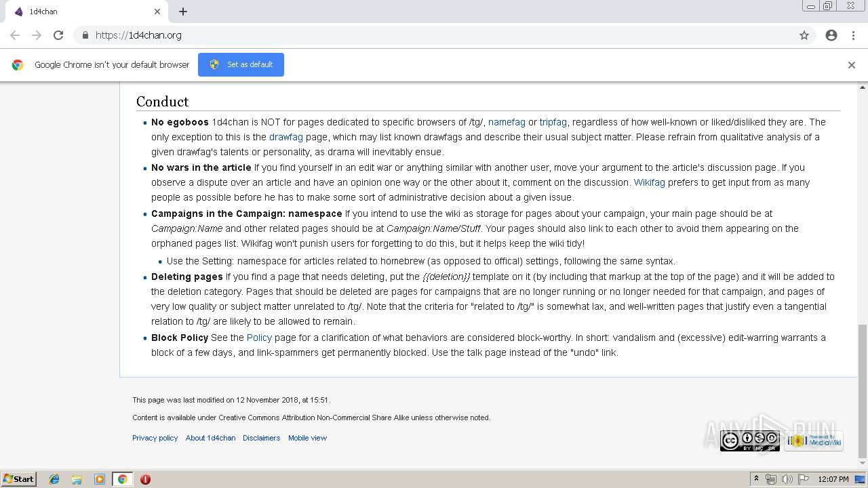Select the 1d4chan tab
Image resolution: width=868 pixels, height=488 pixels.
(87, 12)
